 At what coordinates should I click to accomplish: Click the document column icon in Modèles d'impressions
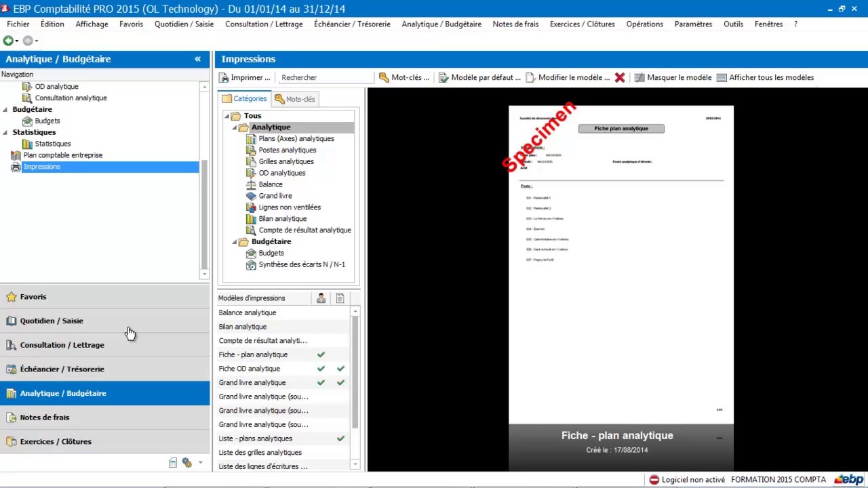point(340,298)
